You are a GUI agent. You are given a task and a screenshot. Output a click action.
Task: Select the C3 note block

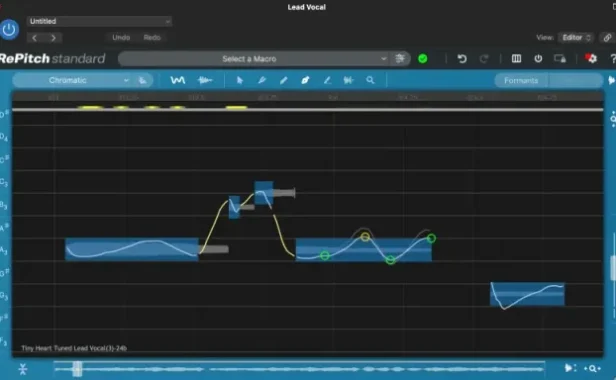point(264,193)
